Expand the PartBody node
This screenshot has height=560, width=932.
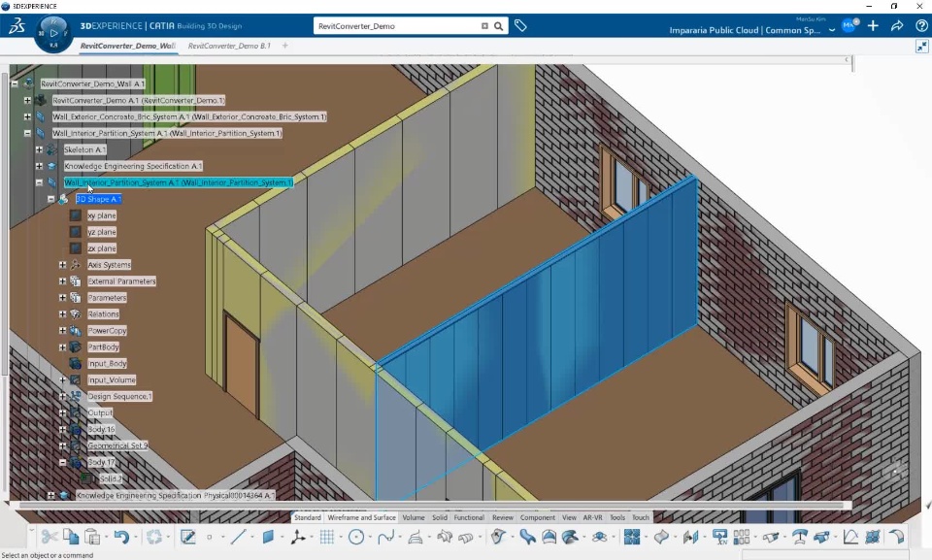62,346
